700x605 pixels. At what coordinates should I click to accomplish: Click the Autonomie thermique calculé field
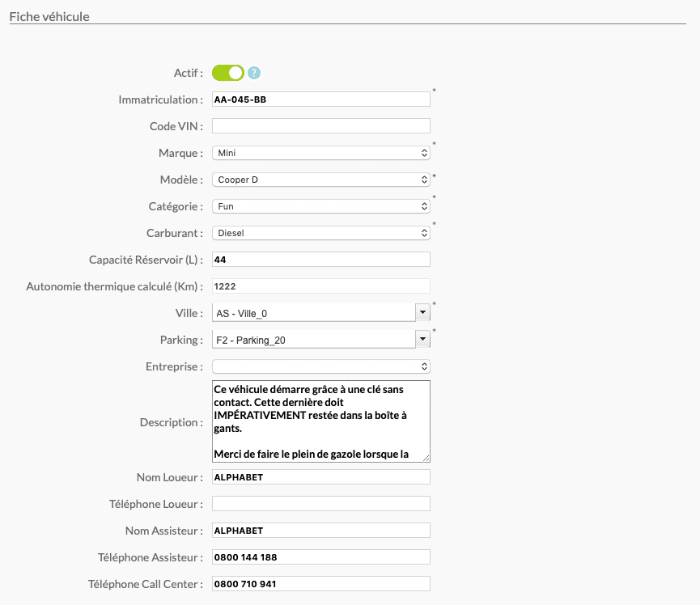click(321, 286)
